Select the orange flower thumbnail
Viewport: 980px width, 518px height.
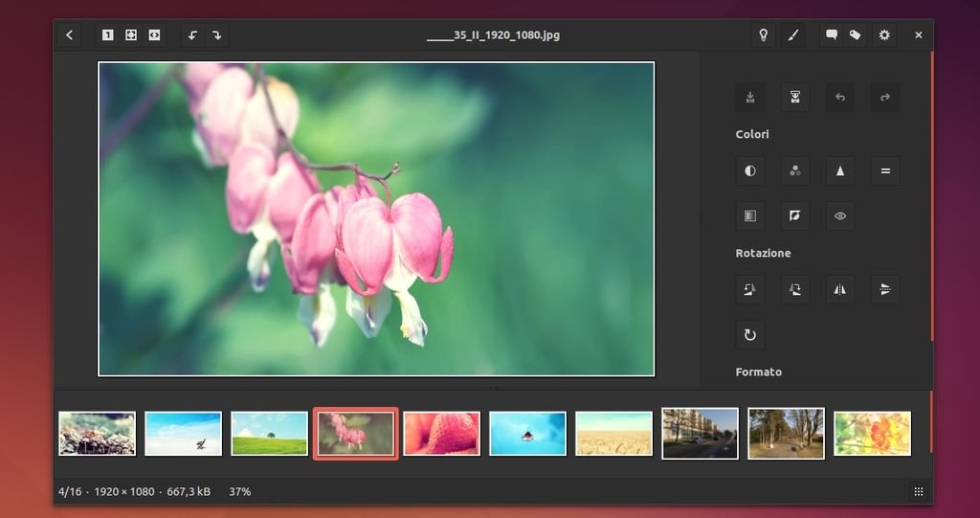[x=873, y=434]
